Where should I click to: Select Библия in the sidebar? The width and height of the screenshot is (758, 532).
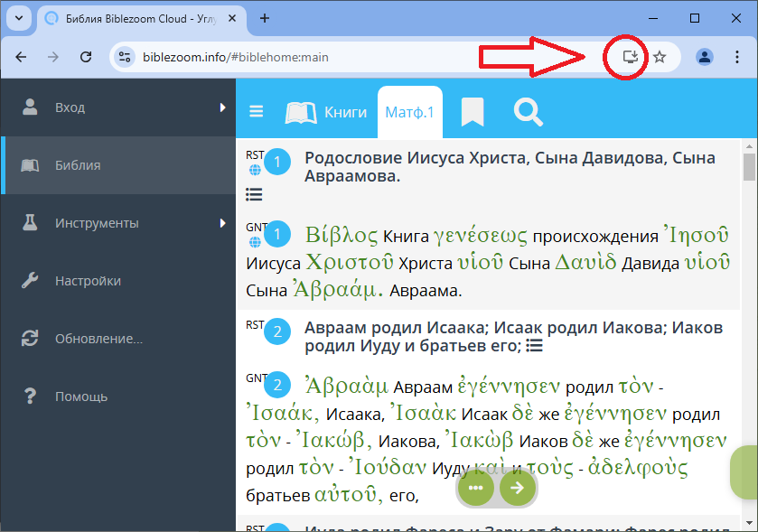click(118, 165)
